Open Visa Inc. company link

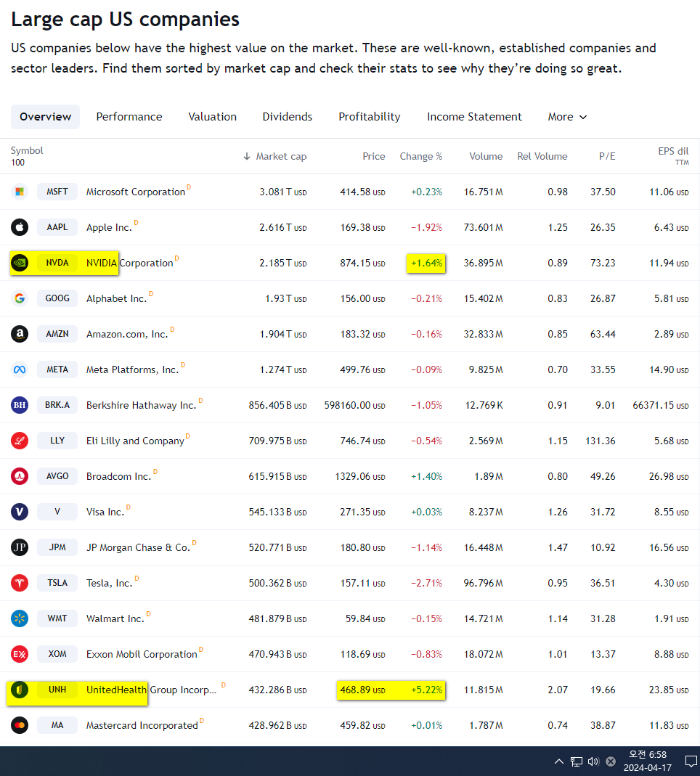105,512
